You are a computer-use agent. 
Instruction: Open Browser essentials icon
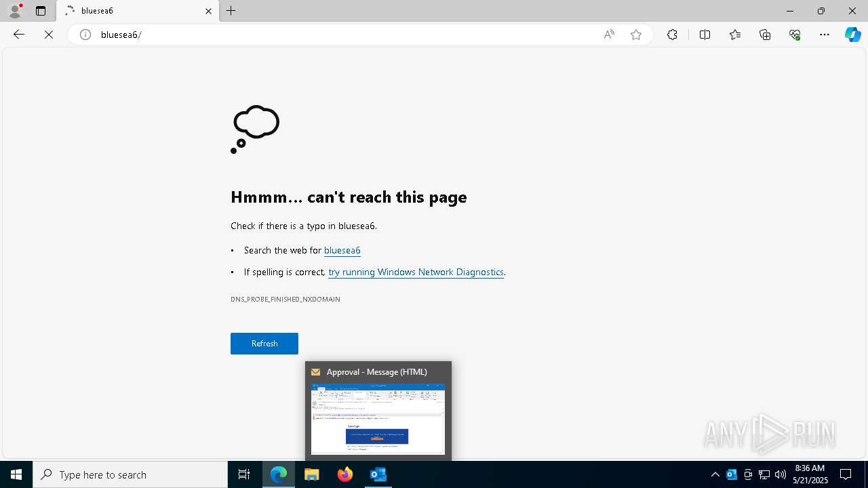795,35
